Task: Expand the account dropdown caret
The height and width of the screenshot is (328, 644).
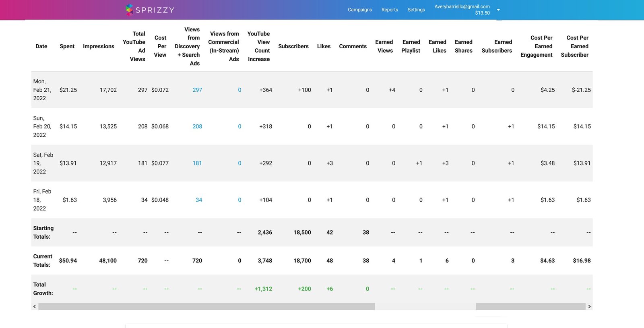Action: 498,10
